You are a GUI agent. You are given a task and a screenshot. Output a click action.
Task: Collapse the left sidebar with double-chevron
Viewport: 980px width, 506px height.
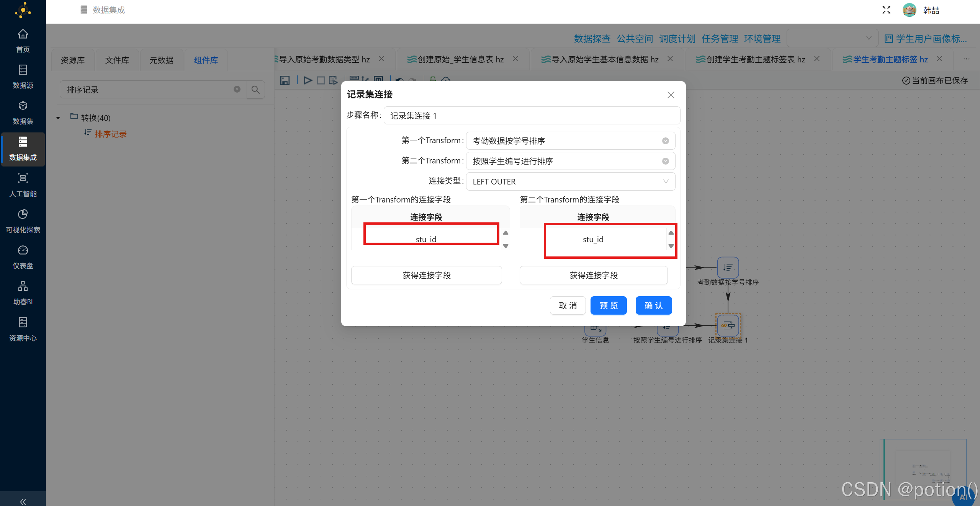[x=23, y=501]
